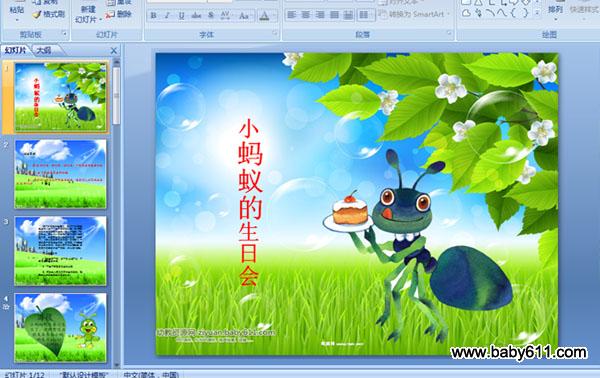Select the left brace shape
The height and width of the screenshot is (378, 600).
(x=513, y=13)
